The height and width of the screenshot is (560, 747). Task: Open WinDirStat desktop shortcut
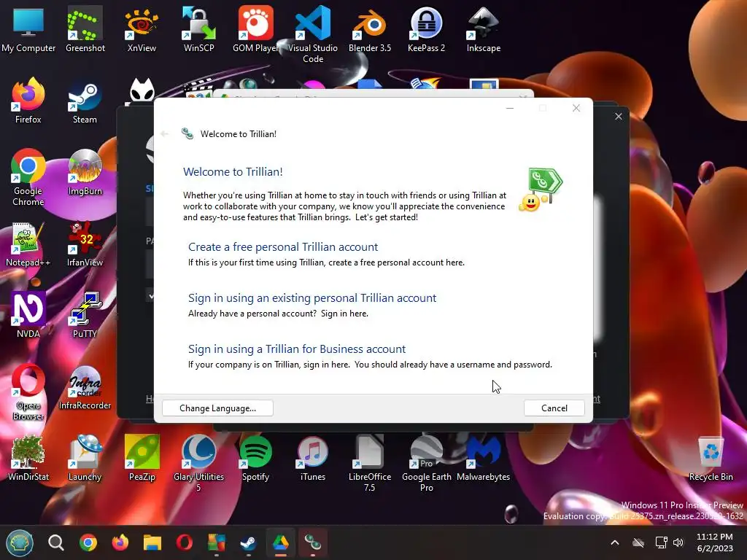28,458
